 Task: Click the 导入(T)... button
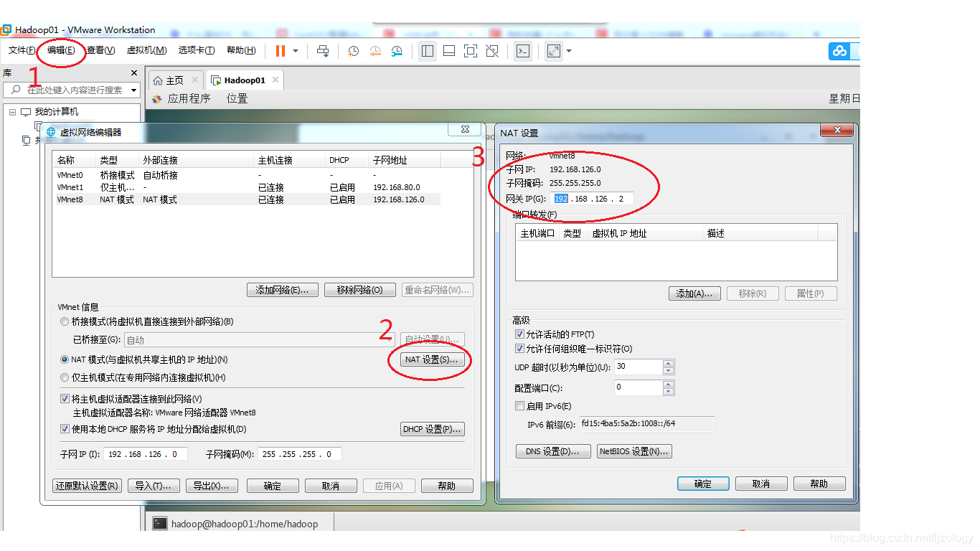click(154, 486)
